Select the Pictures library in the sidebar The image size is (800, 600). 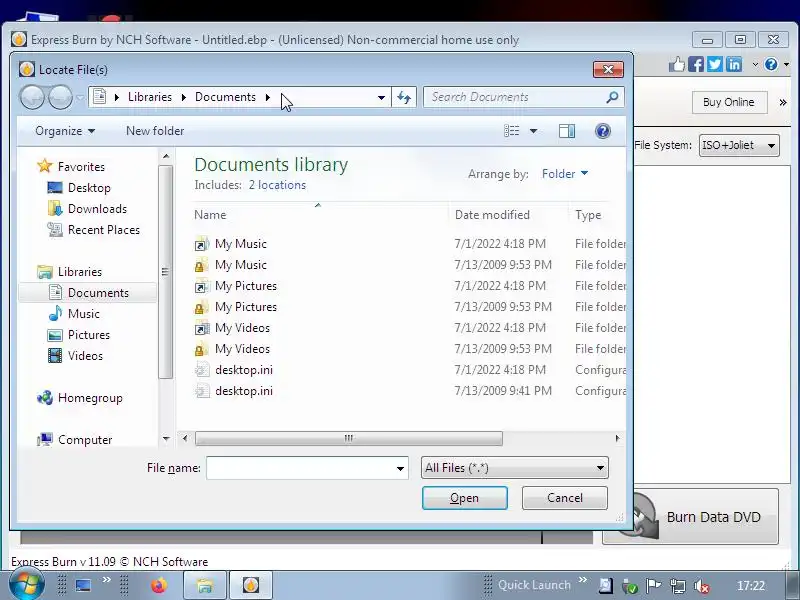click(79, 335)
